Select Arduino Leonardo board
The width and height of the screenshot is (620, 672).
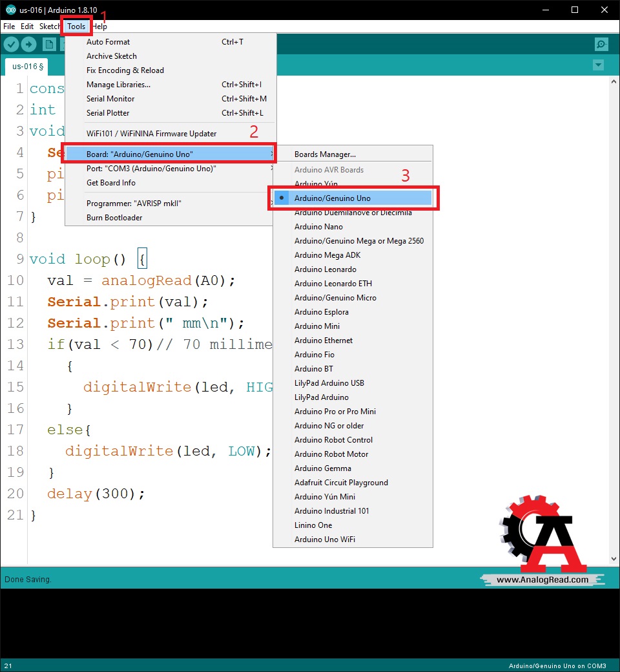coord(353,269)
